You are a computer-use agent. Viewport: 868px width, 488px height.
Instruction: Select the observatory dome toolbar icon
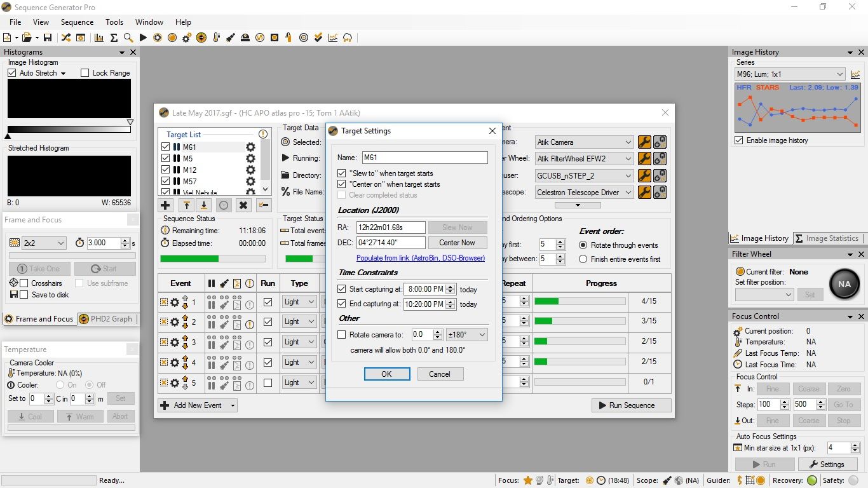pos(245,37)
